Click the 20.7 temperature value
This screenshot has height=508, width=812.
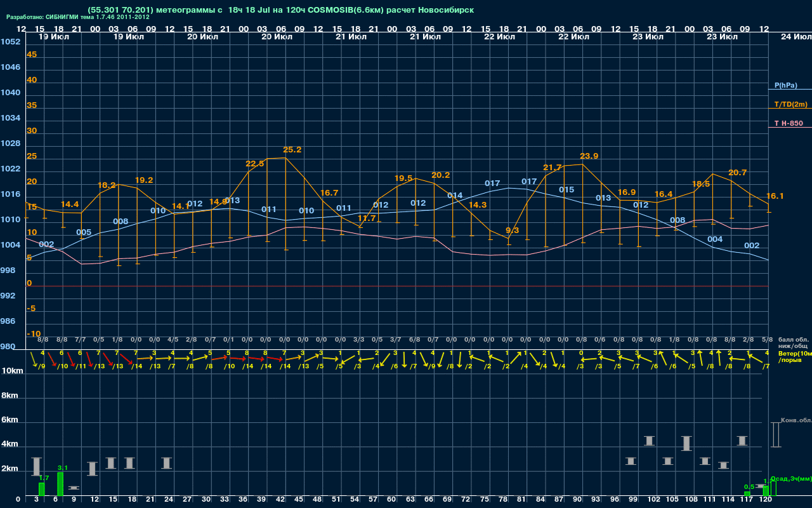coord(738,173)
